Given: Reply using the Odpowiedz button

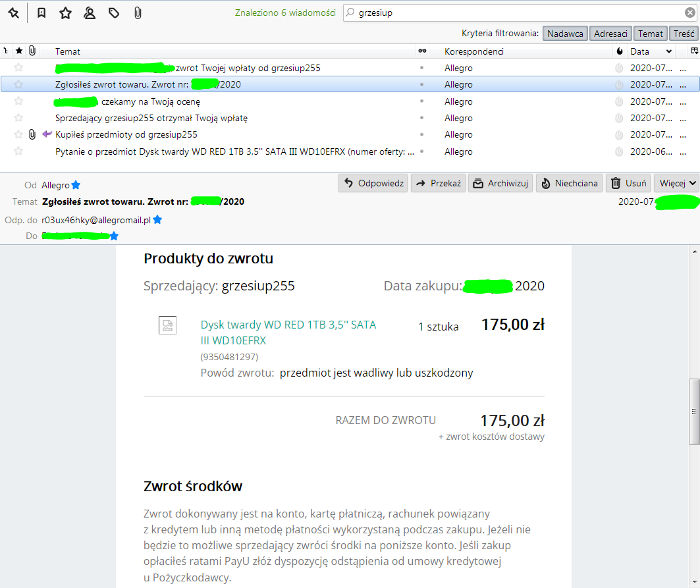Looking at the screenshot, I should click(373, 182).
